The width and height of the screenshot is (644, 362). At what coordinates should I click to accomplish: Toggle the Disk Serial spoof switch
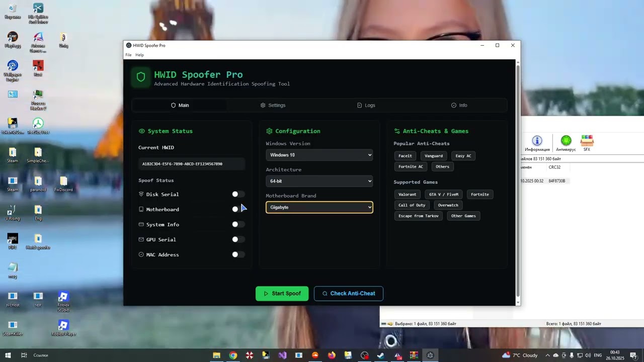(x=238, y=194)
